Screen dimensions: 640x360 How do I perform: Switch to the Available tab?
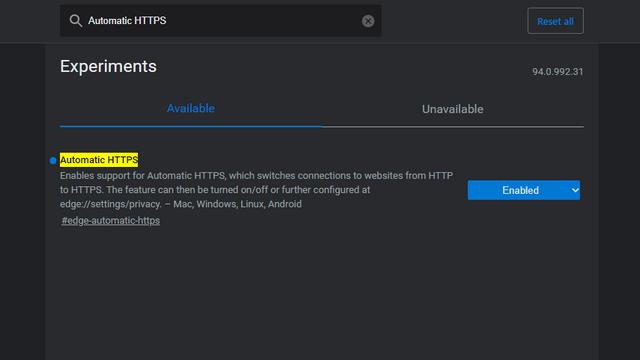click(191, 109)
